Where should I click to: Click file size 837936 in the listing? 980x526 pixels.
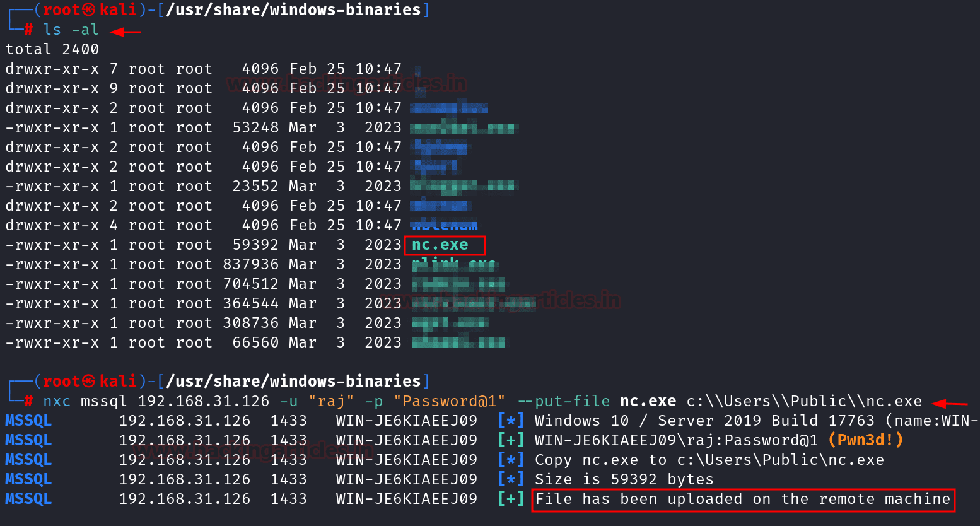250,264
